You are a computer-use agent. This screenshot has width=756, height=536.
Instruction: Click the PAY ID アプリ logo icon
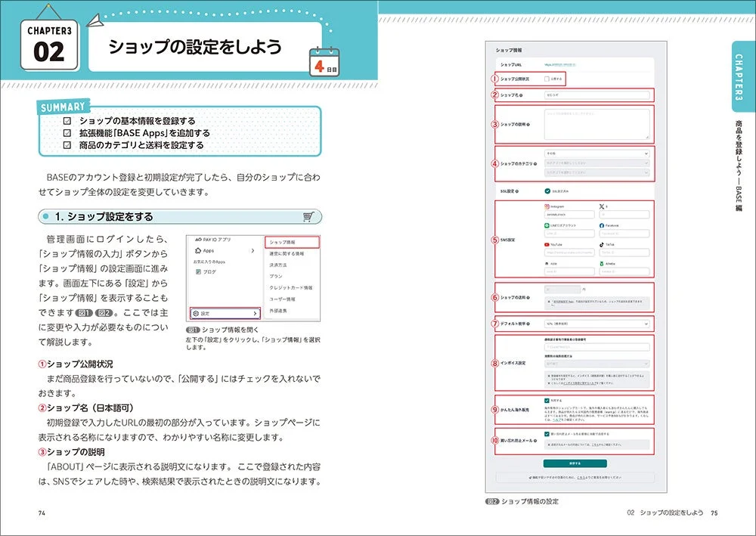198,239
